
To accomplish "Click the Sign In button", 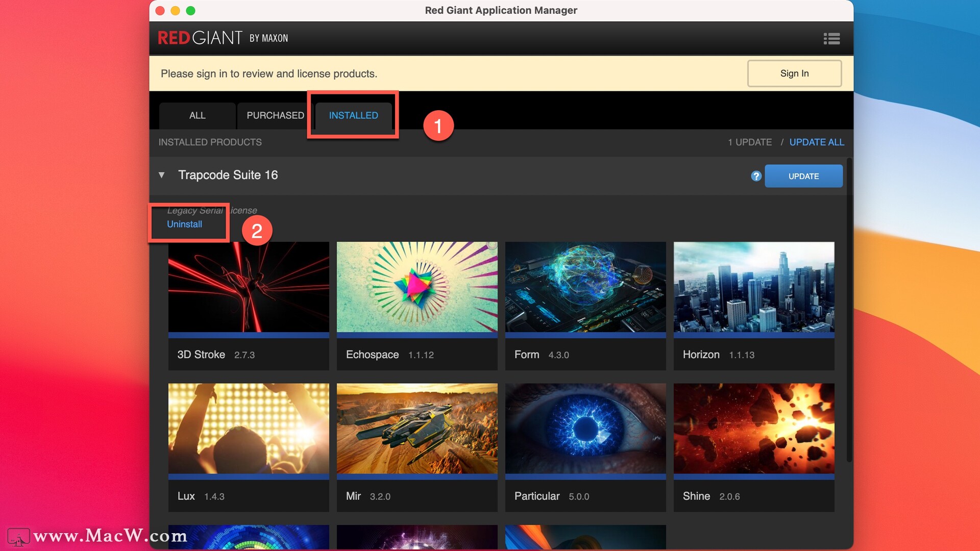I will tap(794, 72).
